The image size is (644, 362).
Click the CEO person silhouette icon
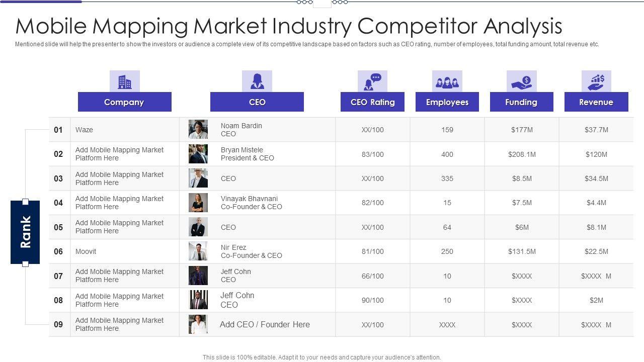[257, 81]
